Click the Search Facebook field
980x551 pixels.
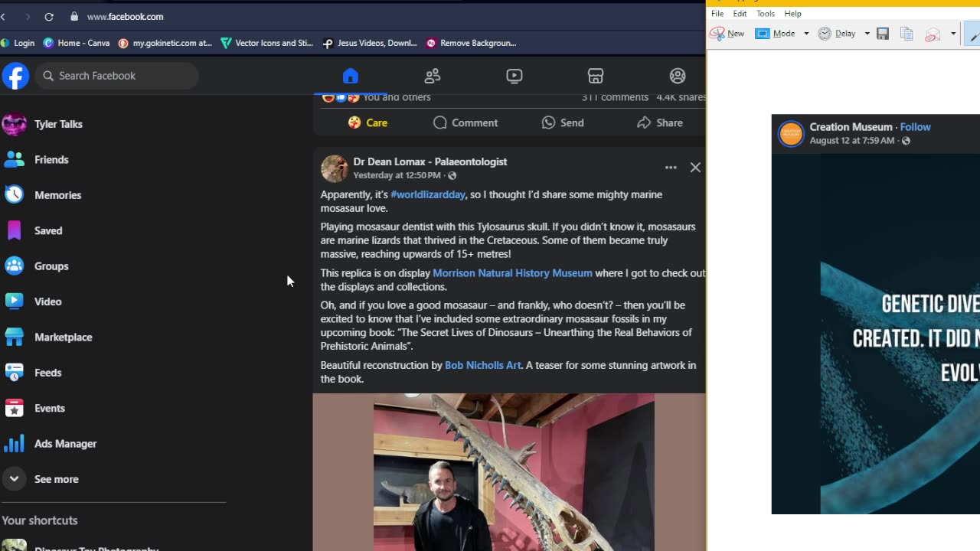point(116,76)
